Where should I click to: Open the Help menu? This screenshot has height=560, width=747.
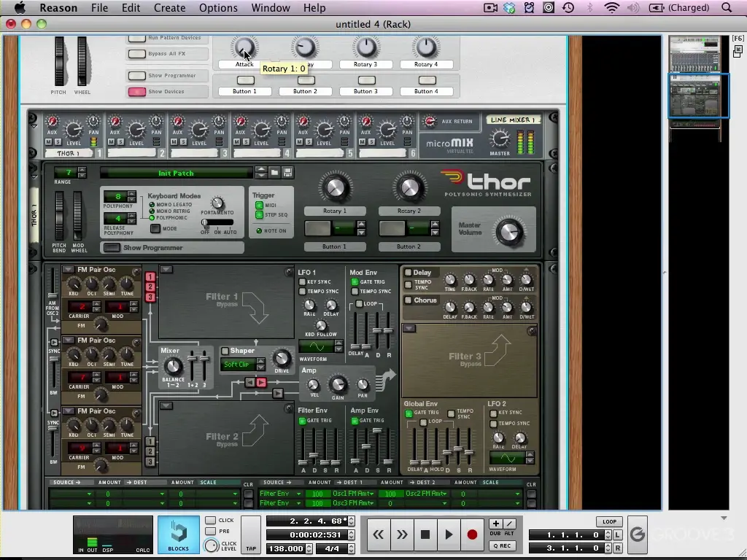pos(314,7)
